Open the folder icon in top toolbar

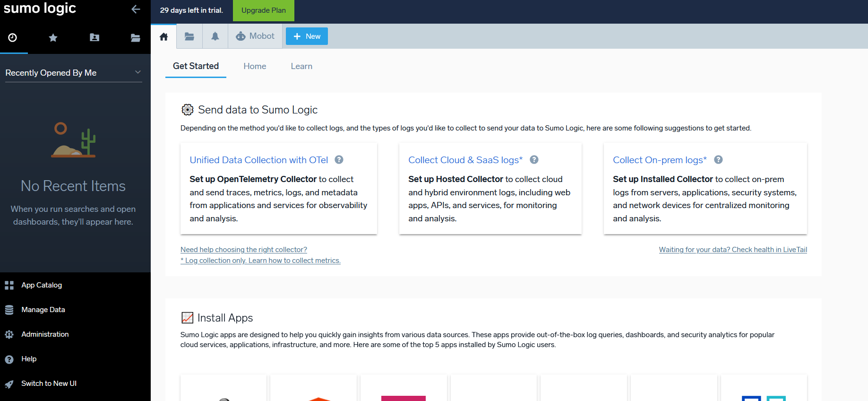(x=189, y=36)
